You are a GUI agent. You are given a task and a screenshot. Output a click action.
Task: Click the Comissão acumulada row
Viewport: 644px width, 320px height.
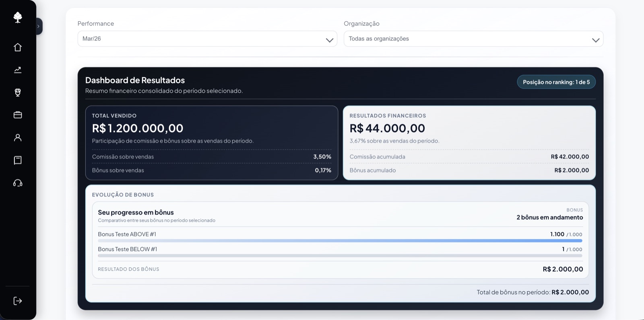(469, 157)
